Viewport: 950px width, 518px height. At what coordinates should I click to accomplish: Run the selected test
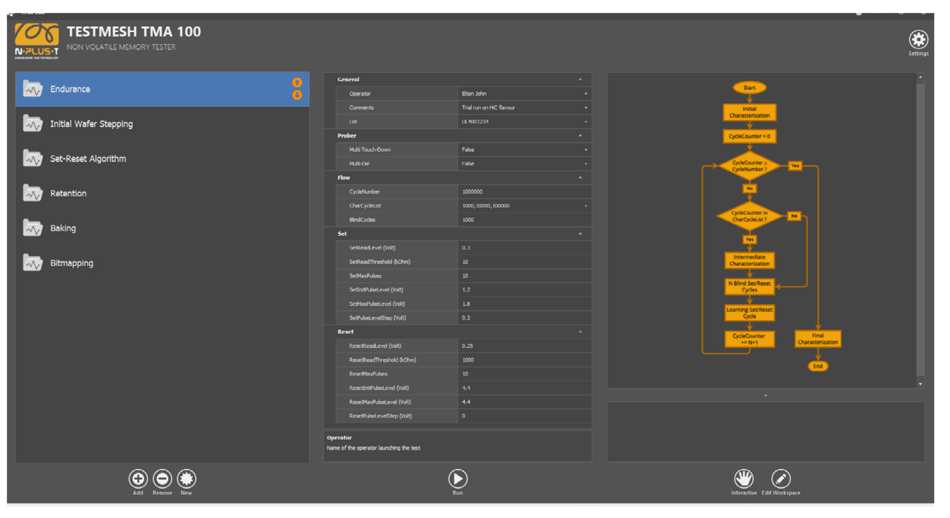(x=457, y=479)
